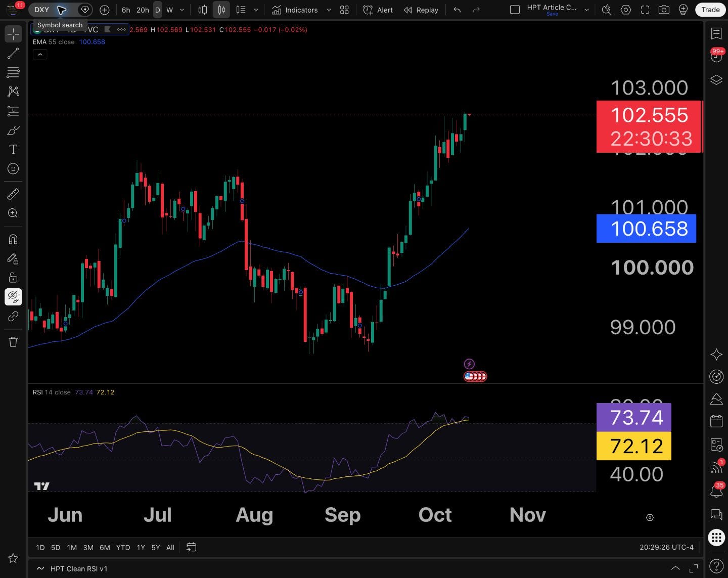Open chart type dropdown chevron

256,10
